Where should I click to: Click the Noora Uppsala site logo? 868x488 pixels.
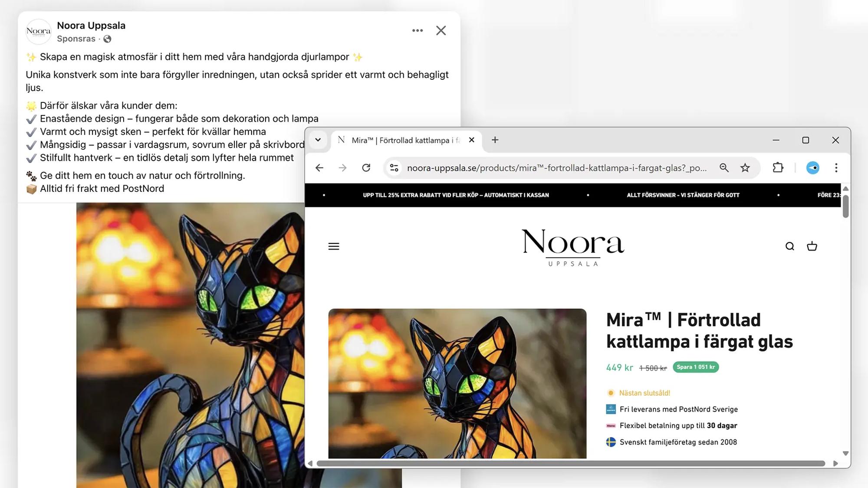(573, 247)
